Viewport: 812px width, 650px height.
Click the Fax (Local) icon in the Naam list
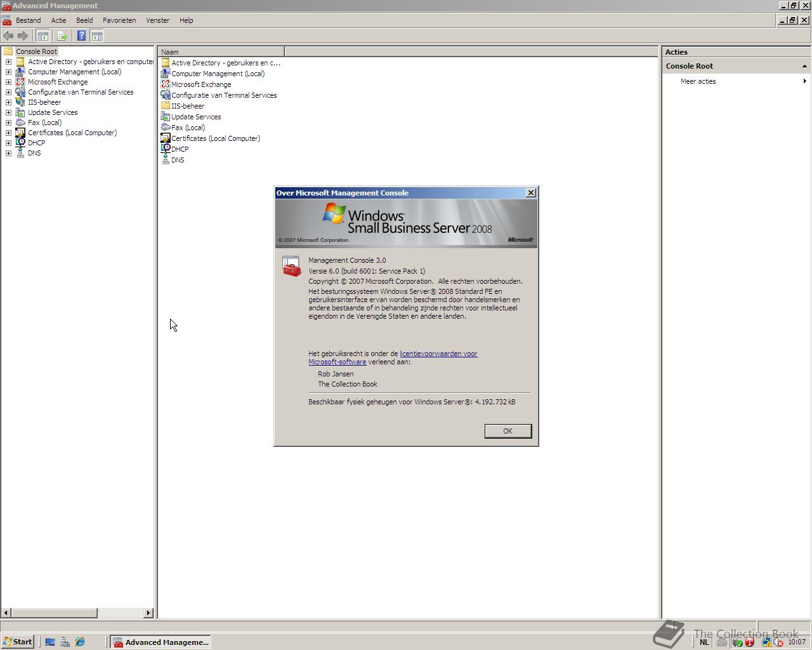click(x=166, y=128)
